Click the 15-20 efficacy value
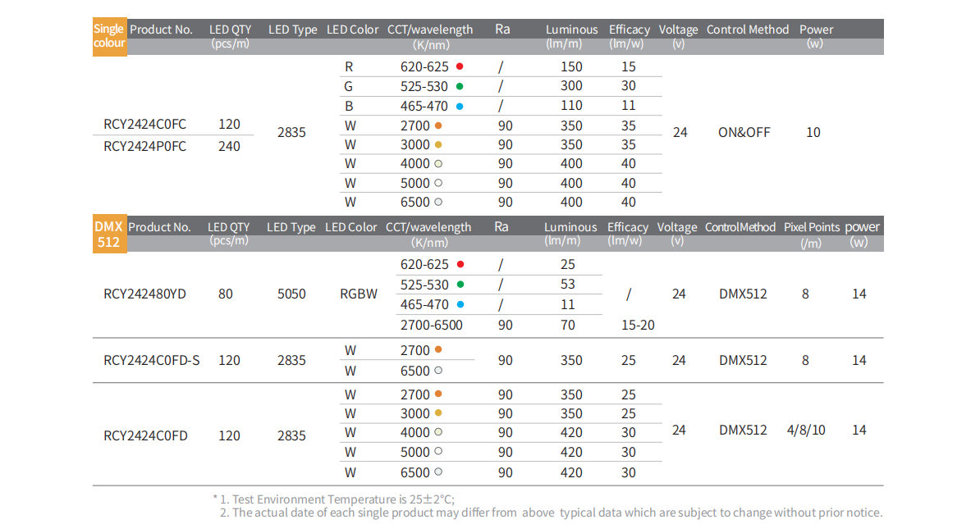980x524 pixels. (x=638, y=326)
